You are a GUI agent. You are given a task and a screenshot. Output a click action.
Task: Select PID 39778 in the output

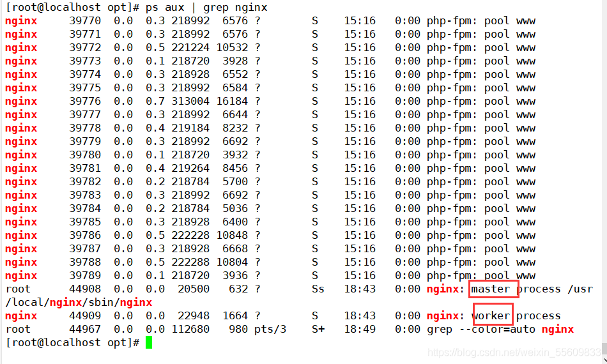point(85,128)
